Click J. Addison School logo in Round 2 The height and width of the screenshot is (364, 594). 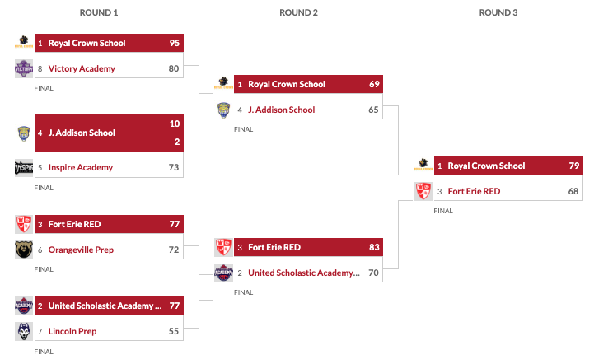(223, 109)
